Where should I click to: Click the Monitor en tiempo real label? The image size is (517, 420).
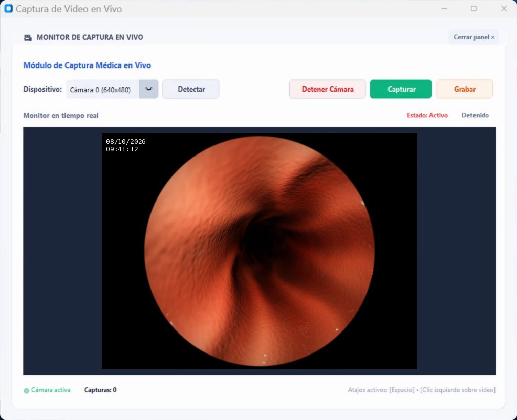coord(61,115)
